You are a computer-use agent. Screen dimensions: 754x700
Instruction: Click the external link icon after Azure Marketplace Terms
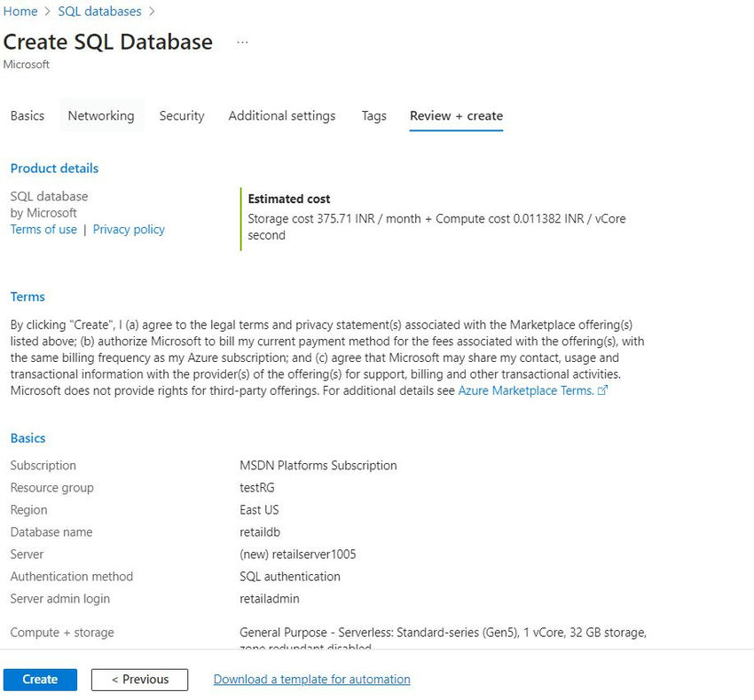(x=602, y=390)
